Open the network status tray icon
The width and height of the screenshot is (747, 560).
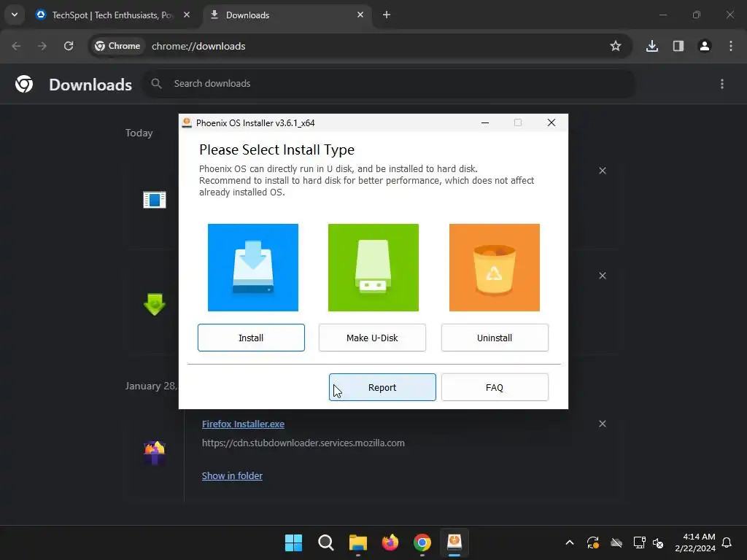click(639, 542)
